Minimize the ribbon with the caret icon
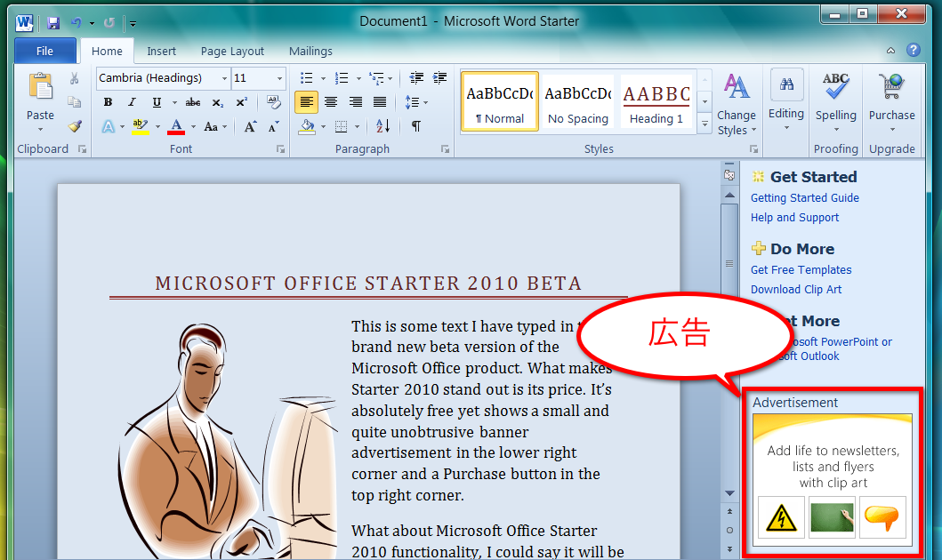 click(x=891, y=51)
